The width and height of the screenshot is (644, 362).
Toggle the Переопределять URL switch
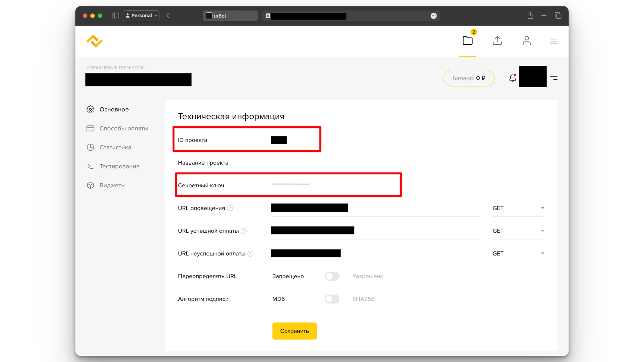point(332,276)
